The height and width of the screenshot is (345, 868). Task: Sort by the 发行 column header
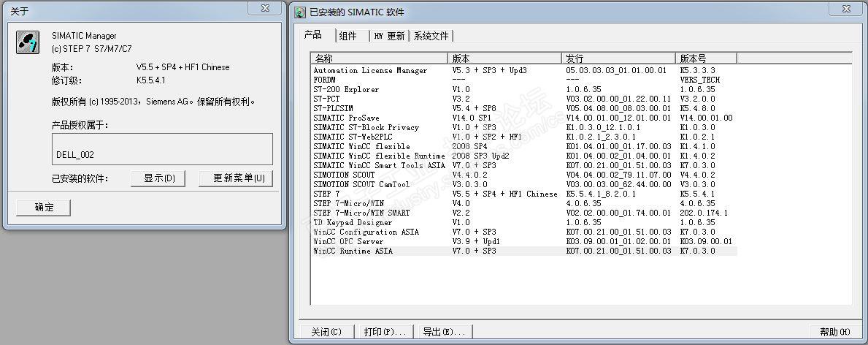coord(618,58)
